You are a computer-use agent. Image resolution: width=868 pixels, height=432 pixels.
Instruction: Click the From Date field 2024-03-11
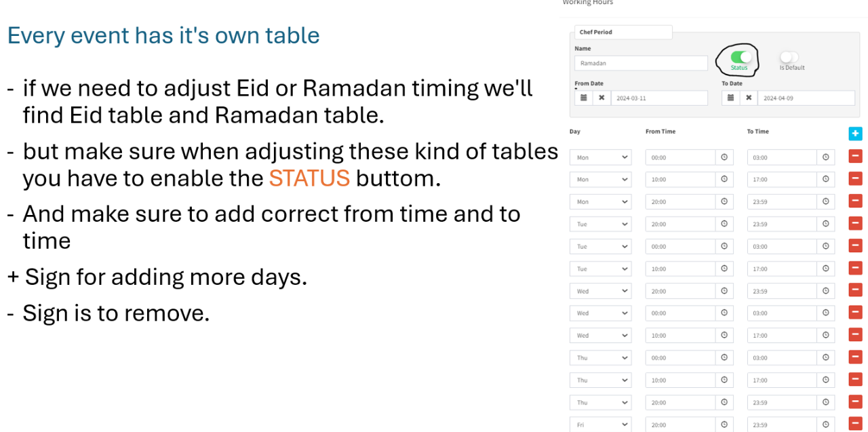659,98
